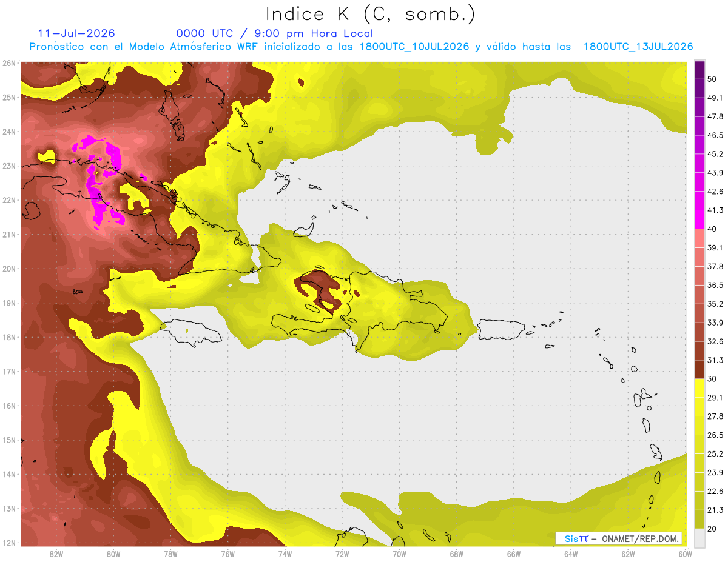This screenshot has width=728, height=562.
Task: Click the '60W' longitude axis label
Action: (x=684, y=554)
